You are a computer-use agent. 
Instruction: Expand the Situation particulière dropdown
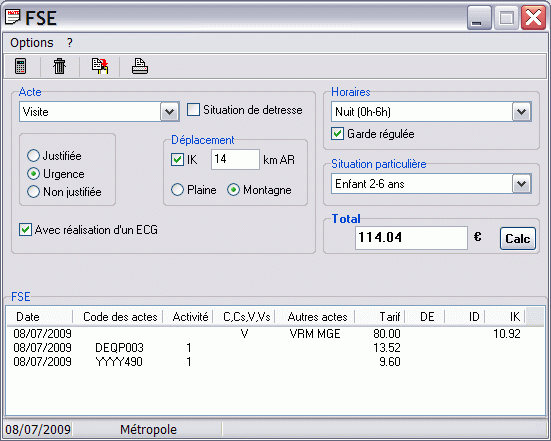click(521, 184)
